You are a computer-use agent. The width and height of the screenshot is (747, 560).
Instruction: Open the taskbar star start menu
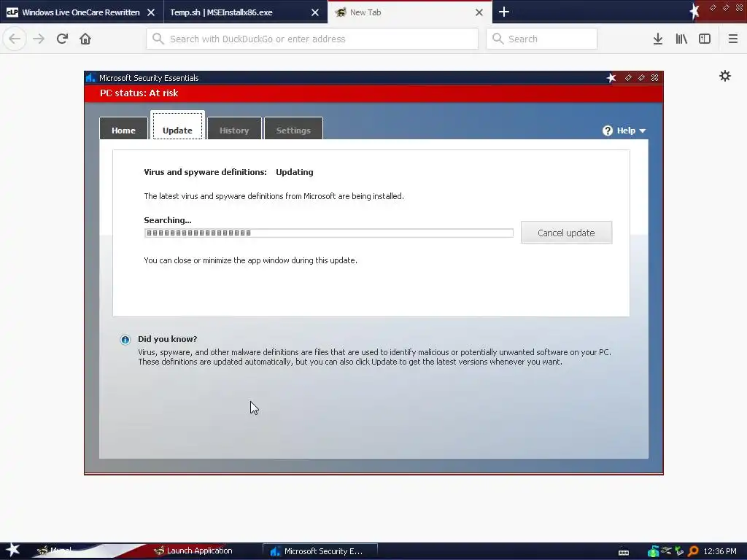pyautogui.click(x=13, y=551)
